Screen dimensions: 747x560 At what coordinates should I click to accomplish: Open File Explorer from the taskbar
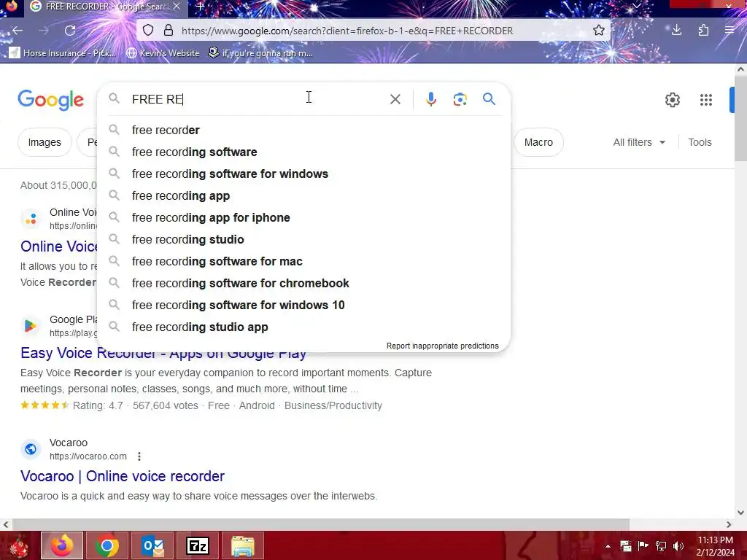coord(243,545)
